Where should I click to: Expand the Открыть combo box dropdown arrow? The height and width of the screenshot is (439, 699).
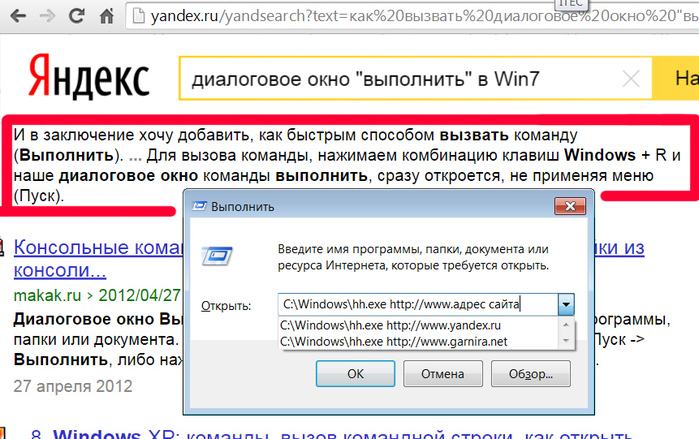pyautogui.click(x=566, y=305)
